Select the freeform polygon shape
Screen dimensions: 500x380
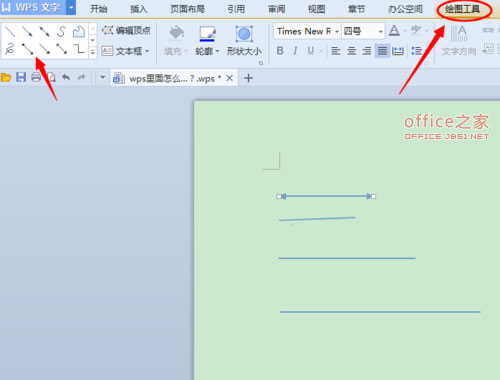point(79,32)
